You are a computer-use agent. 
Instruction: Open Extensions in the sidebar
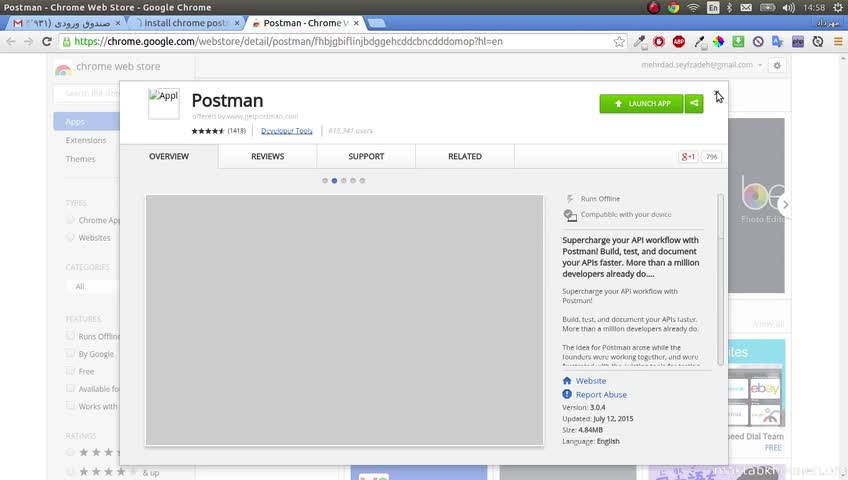(x=85, y=140)
